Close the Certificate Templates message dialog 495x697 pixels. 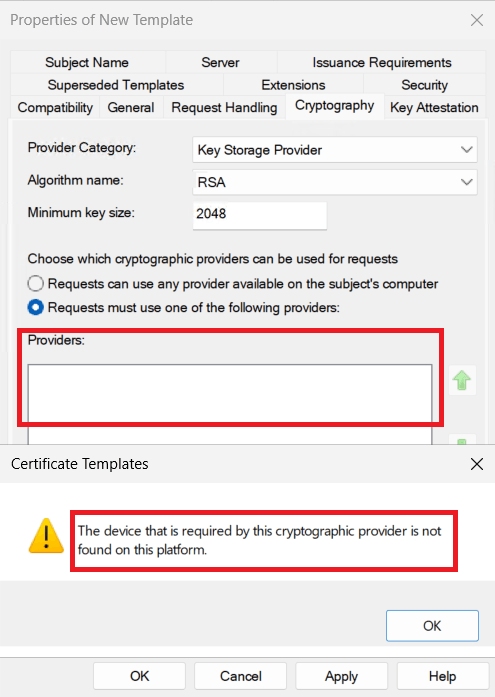476,464
